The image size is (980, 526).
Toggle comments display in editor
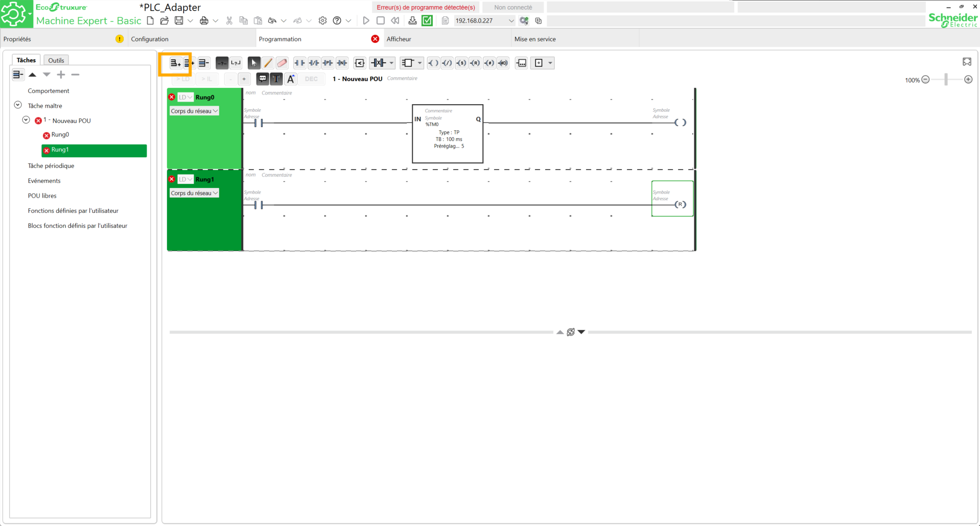point(262,79)
